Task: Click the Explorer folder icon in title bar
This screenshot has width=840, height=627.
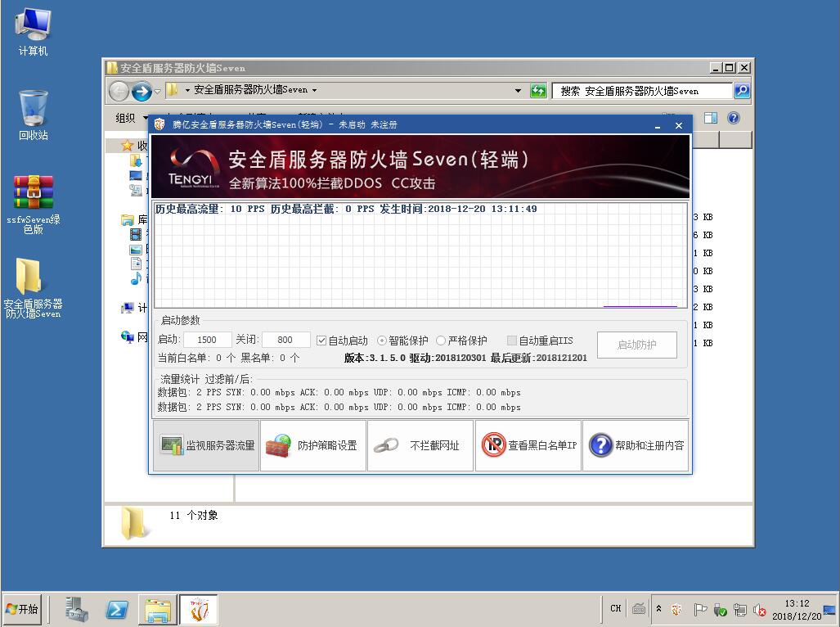Action: point(112,68)
